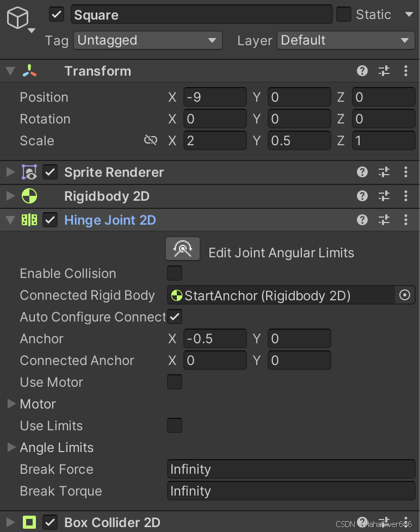Image resolution: width=420 pixels, height=532 pixels.
Task: Toggle the Static checkbox
Action: (x=344, y=15)
